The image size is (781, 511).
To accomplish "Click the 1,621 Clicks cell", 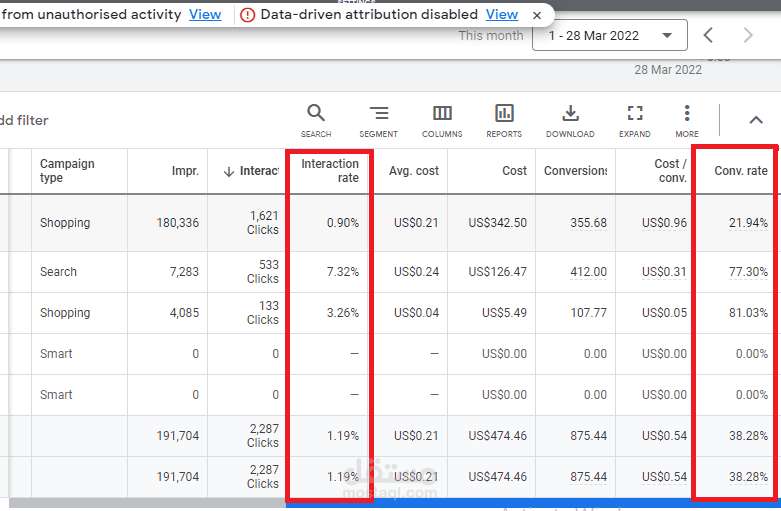I will click(x=263, y=223).
